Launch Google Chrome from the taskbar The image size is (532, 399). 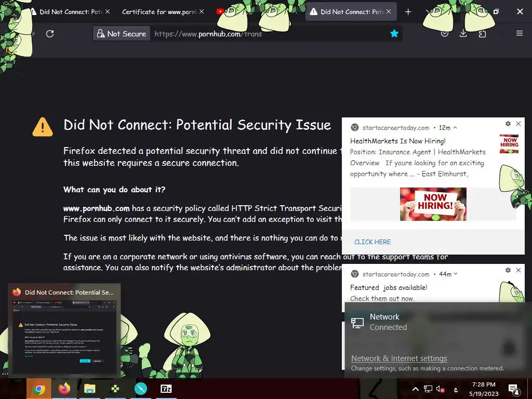[x=38, y=389]
